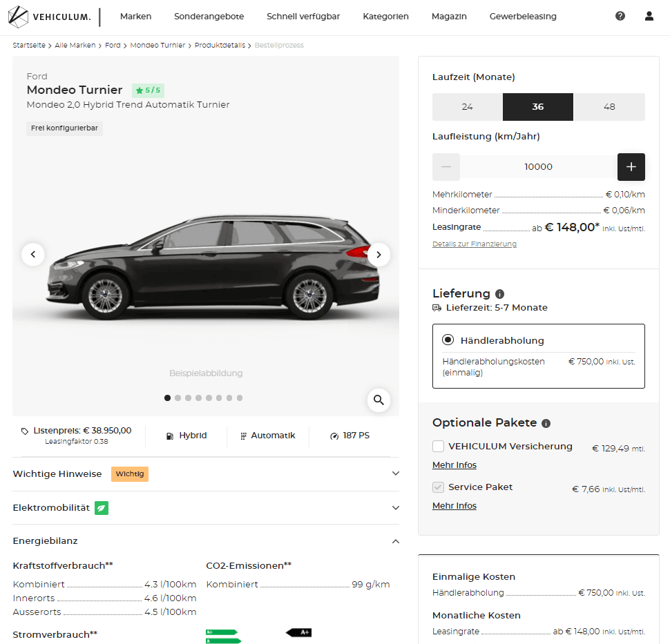This screenshot has width=670, height=644.
Task: Open the VEHICULUM logo homepage
Action: click(50, 17)
